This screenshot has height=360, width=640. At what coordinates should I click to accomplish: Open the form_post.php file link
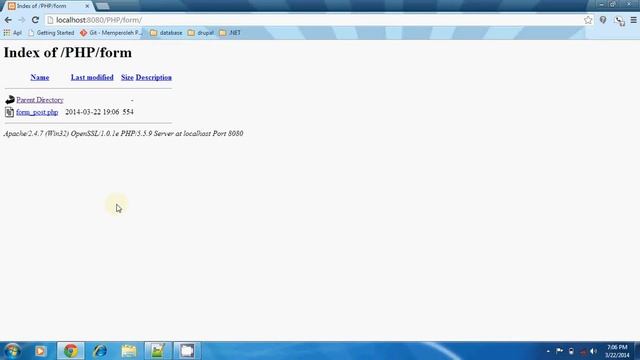(37, 112)
